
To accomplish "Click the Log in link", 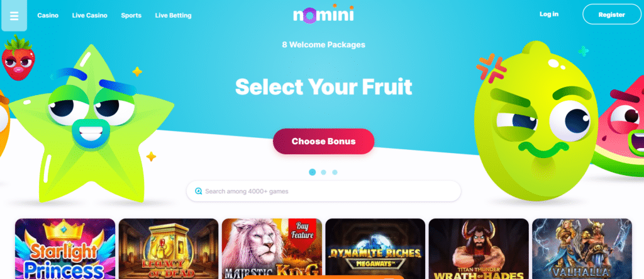I will tap(548, 14).
